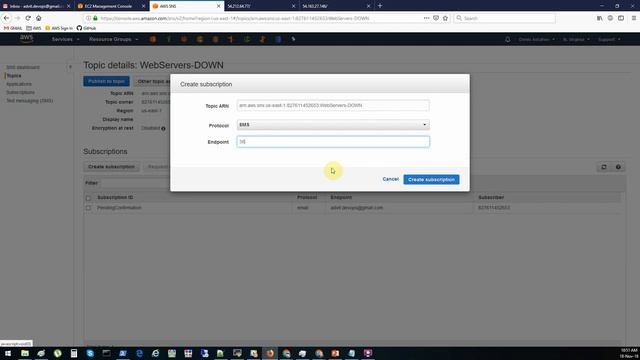The width and height of the screenshot is (640, 360).
Task: Open the page actions three-dot menu in address bar
Action: [x=427, y=18]
